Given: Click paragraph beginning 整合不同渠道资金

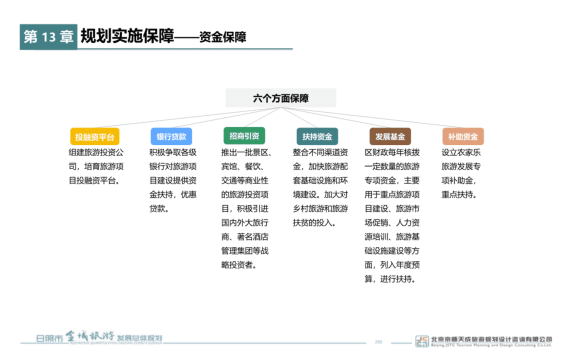Looking at the screenshot, I should click(x=320, y=187).
